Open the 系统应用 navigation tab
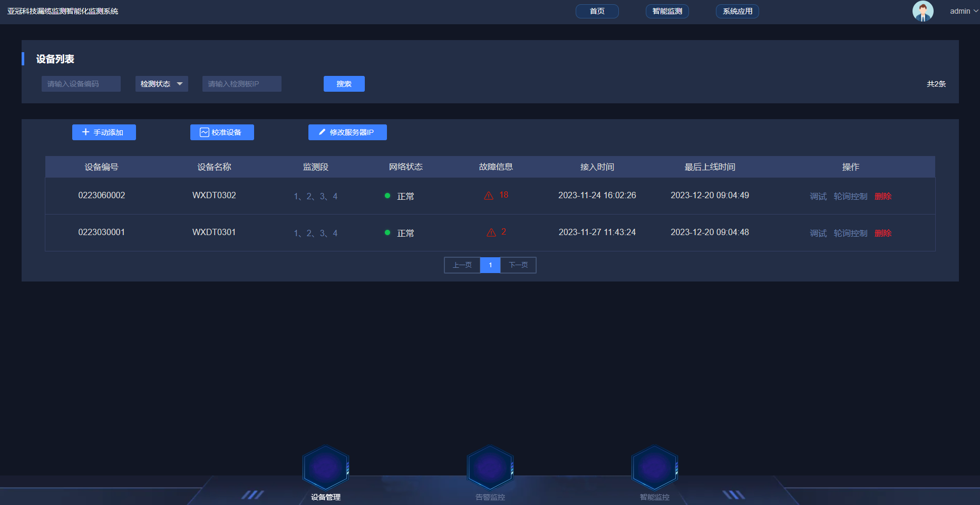980x505 pixels. pyautogui.click(x=737, y=11)
